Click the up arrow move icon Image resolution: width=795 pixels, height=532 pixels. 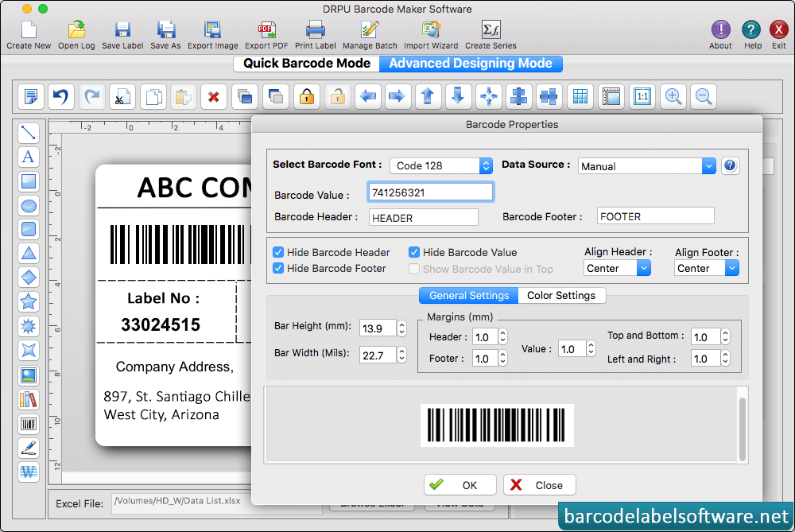pos(428,96)
